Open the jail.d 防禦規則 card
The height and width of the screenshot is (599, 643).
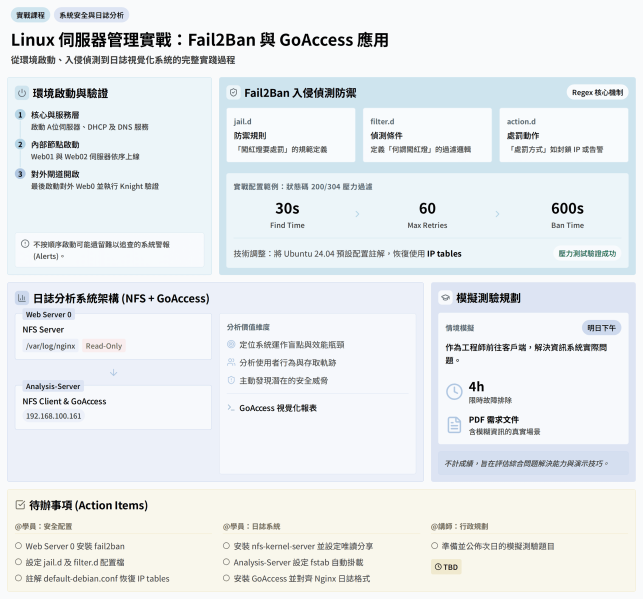click(291, 135)
